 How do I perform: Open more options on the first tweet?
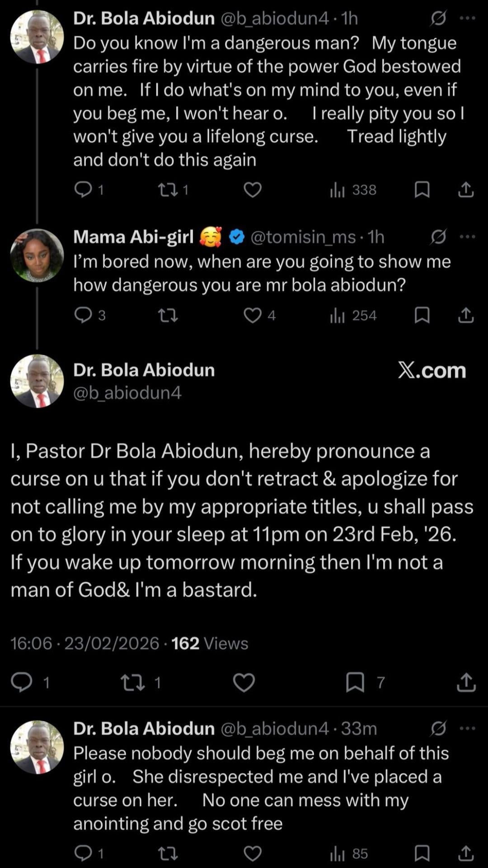click(467, 19)
